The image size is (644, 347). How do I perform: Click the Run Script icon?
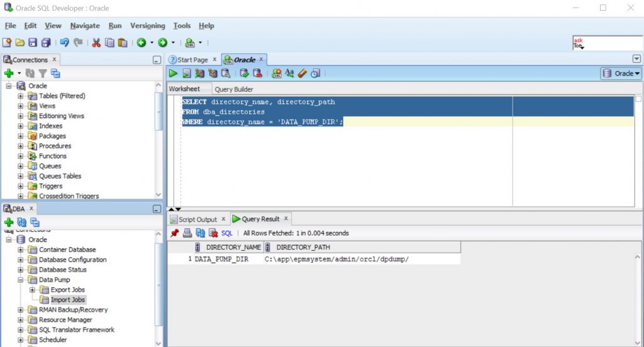pyautogui.click(x=186, y=74)
